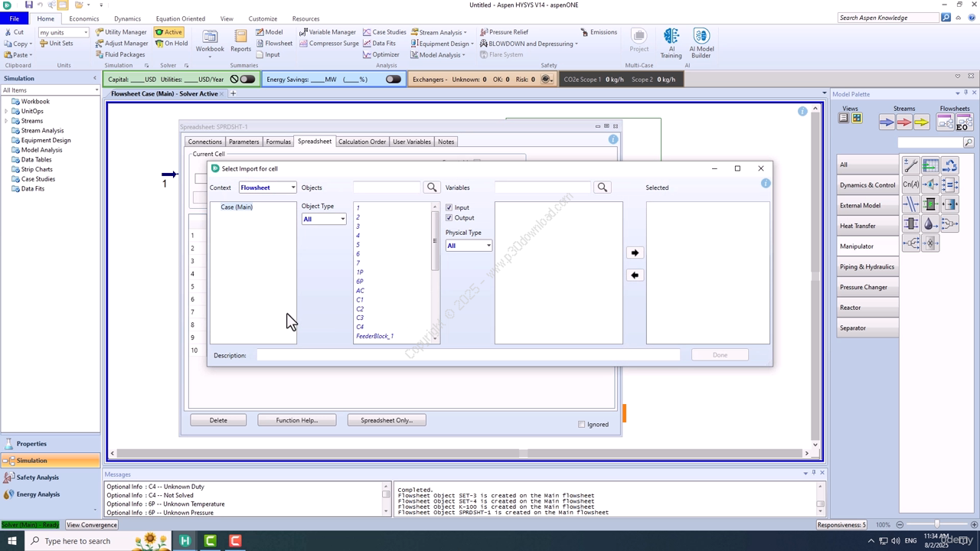The width and height of the screenshot is (980, 551).
Task: Open Compressor Surge analysis
Action: 328,44
